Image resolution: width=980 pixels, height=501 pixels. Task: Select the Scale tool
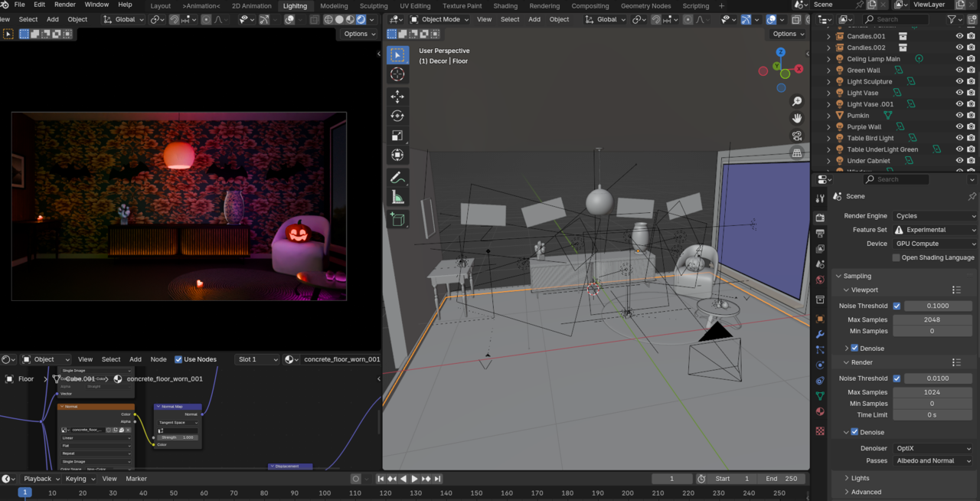point(397,136)
